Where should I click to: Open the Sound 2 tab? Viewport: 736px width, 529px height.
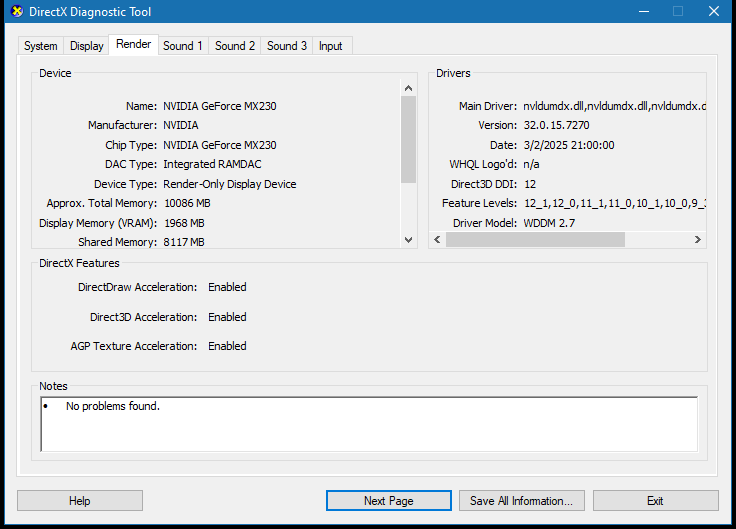click(235, 46)
